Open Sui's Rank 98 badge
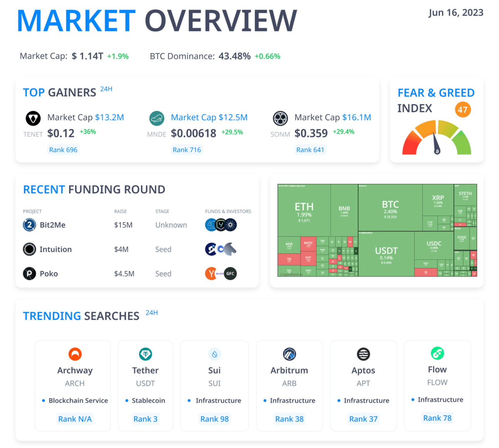 [215, 419]
